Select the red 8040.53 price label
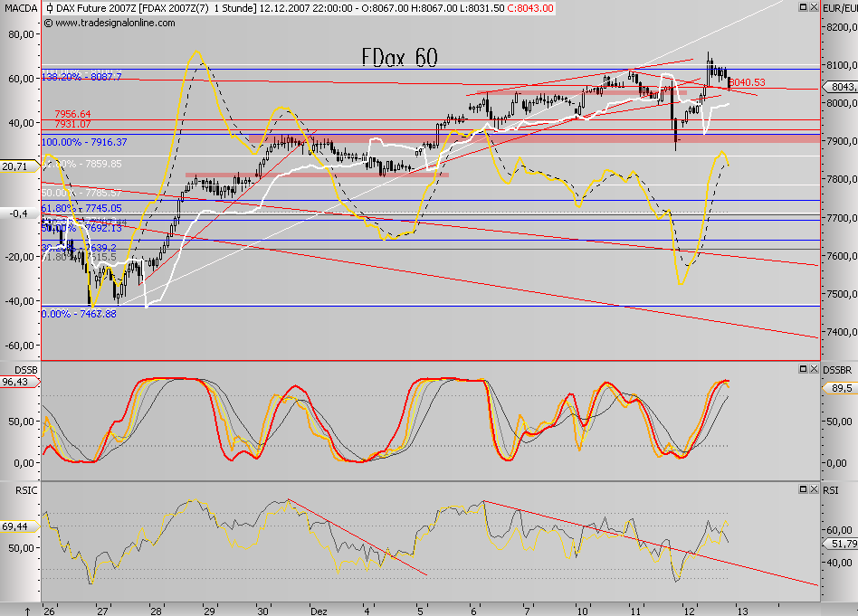 [x=748, y=82]
